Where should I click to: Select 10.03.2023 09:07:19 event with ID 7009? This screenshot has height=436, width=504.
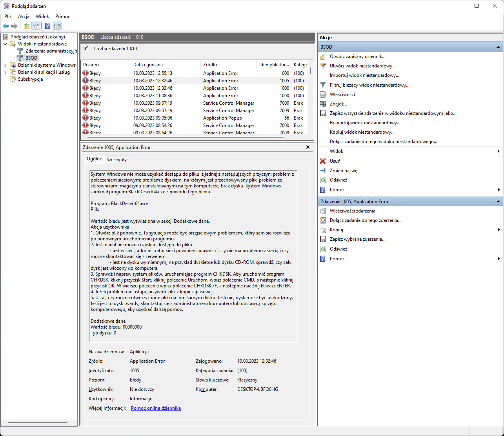[194, 111]
